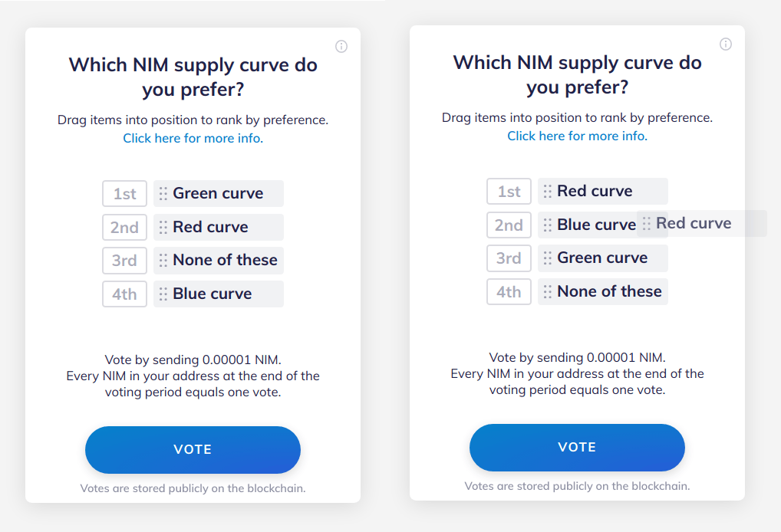The image size is (781, 532).
Task: Click the 3rd rank badge beside Green curve
Action: tap(509, 258)
